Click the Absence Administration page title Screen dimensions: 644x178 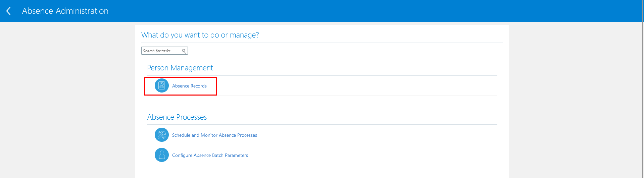click(65, 11)
